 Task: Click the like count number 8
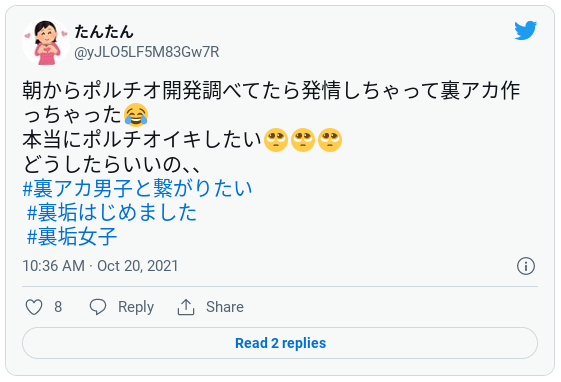coord(58,307)
